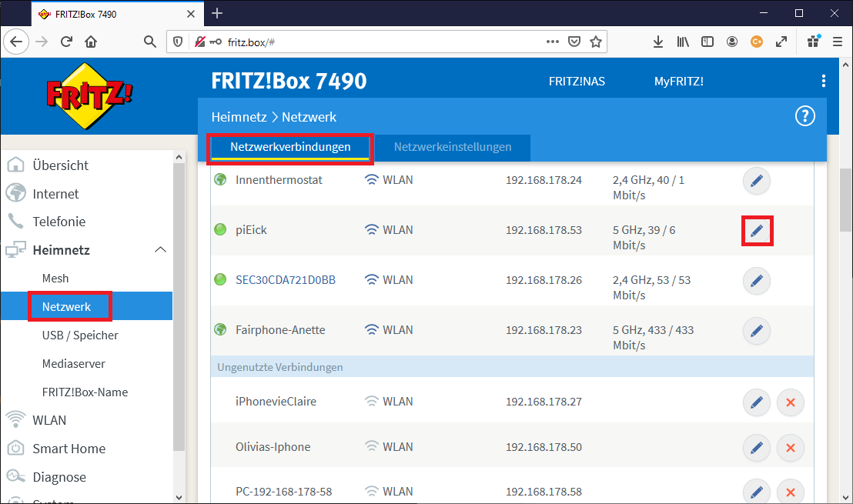Open a new browser tab

(217, 14)
